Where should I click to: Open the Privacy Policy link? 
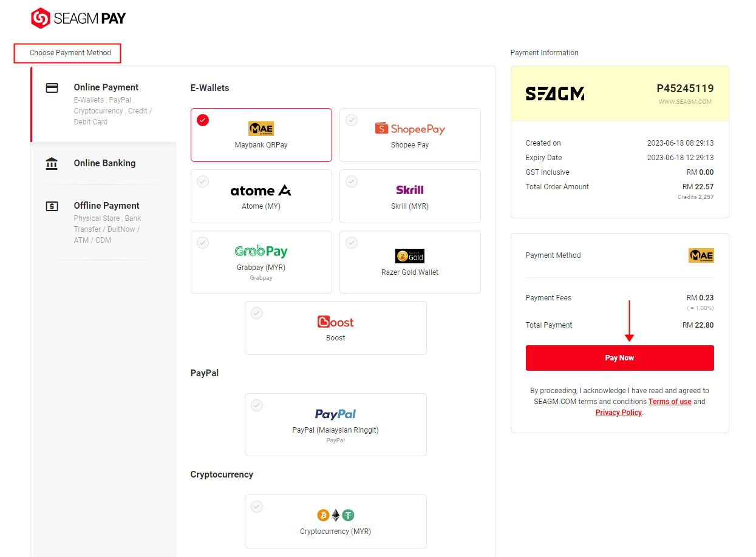[619, 413]
